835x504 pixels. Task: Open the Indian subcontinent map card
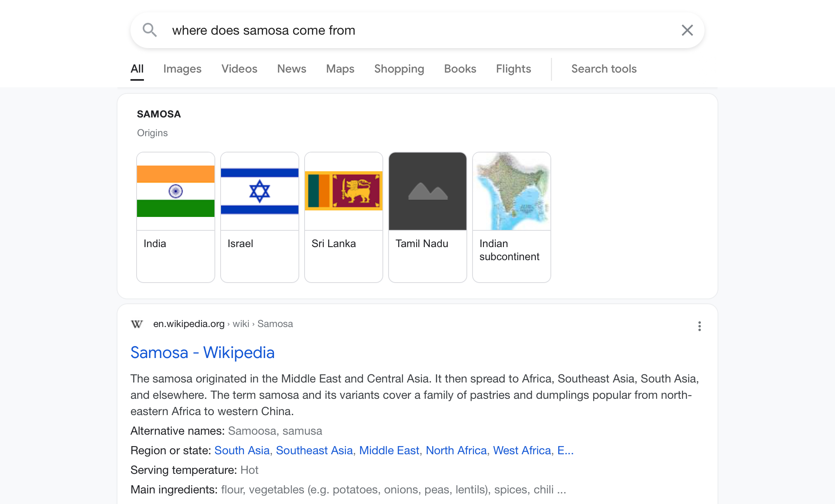(512, 217)
